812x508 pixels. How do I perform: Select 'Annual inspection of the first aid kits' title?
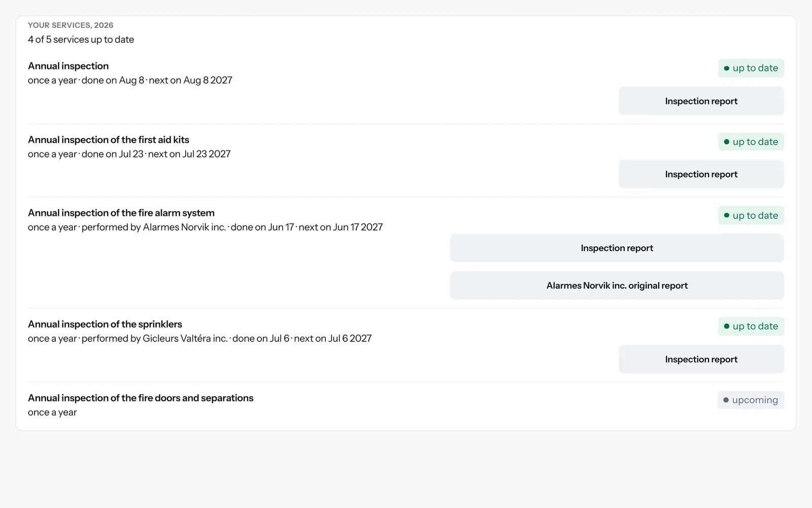click(x=109, y=140)
